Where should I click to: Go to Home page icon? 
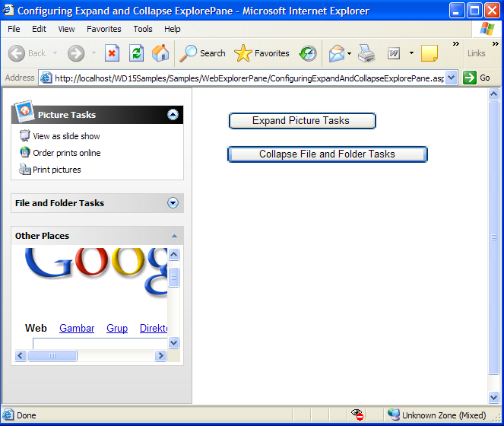click(x=160, y=53)
